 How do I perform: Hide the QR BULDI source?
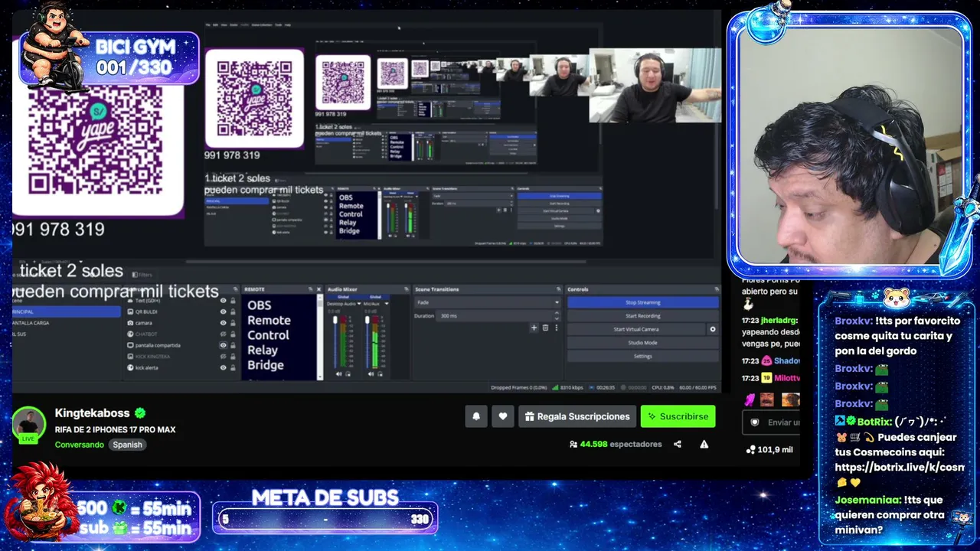click(223, 311)
